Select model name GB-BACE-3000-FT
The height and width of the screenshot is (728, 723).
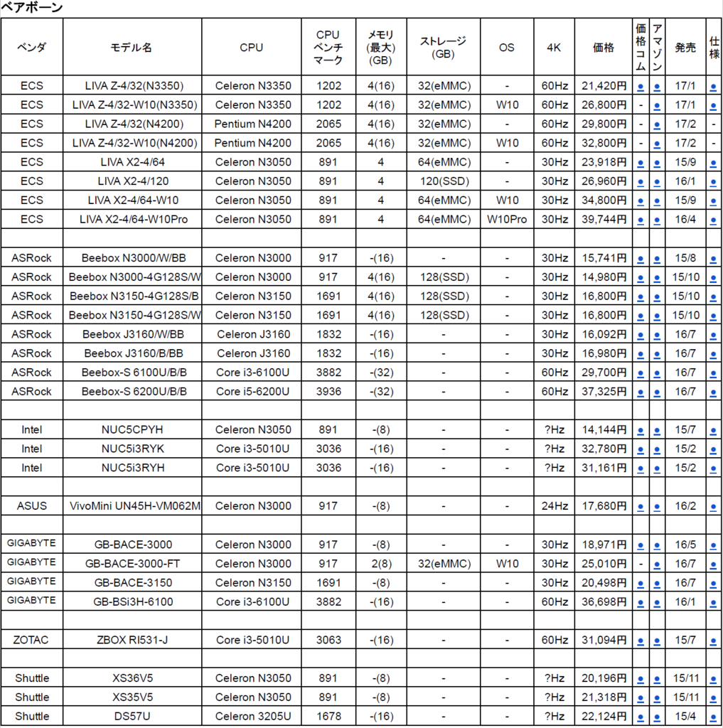point(132,564)
